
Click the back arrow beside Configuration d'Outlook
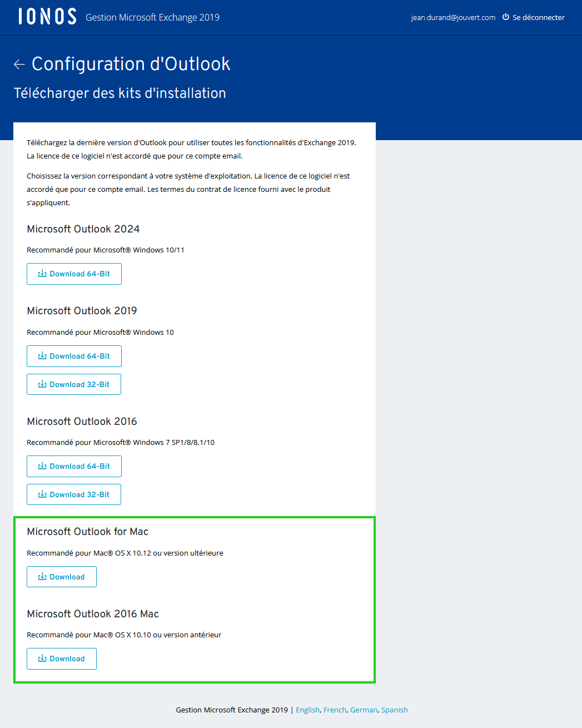tap(19, 65)
